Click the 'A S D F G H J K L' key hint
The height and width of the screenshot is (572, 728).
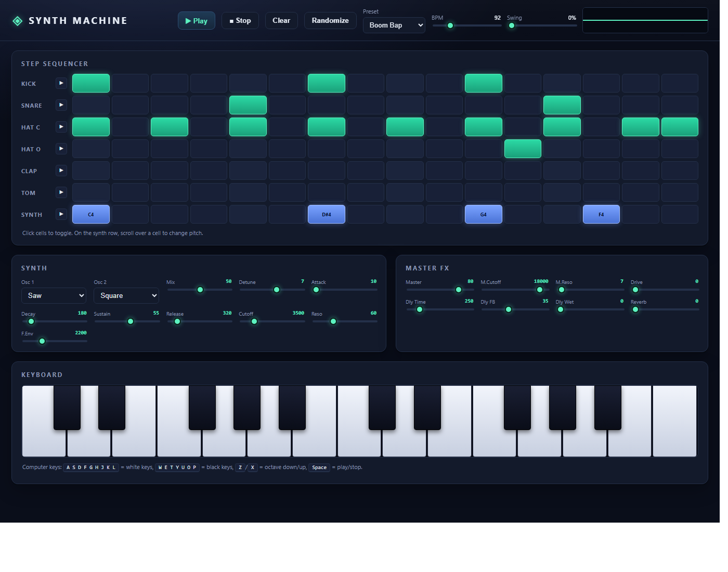[91, 467]
